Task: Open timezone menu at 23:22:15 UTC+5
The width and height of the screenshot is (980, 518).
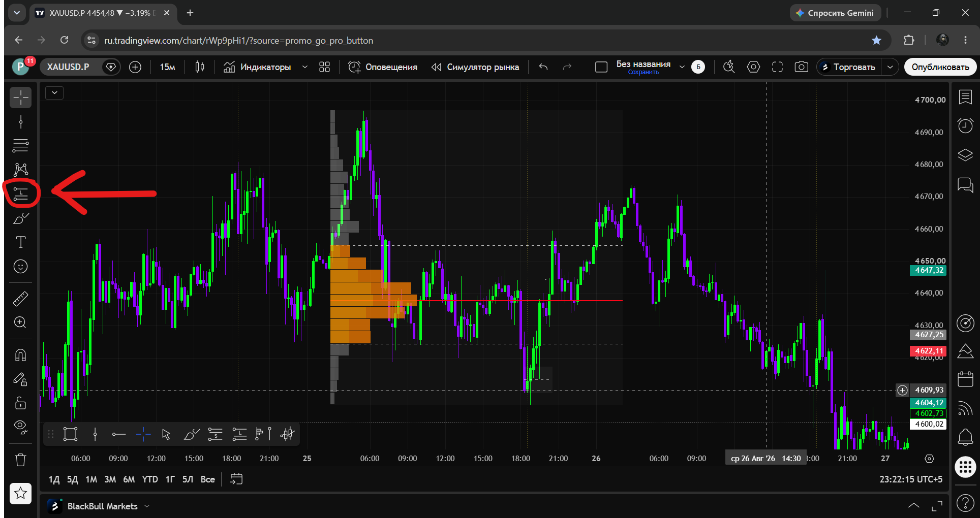Action: point(911,479)
